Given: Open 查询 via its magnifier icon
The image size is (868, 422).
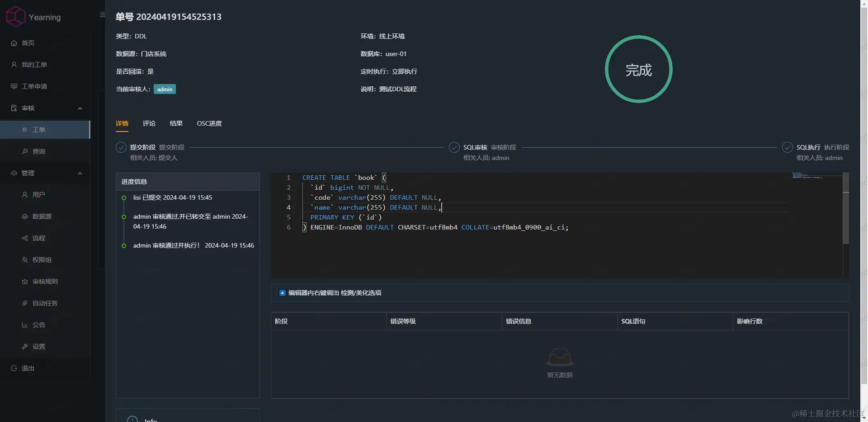Looking at the screenshot, I should (25, 151).
